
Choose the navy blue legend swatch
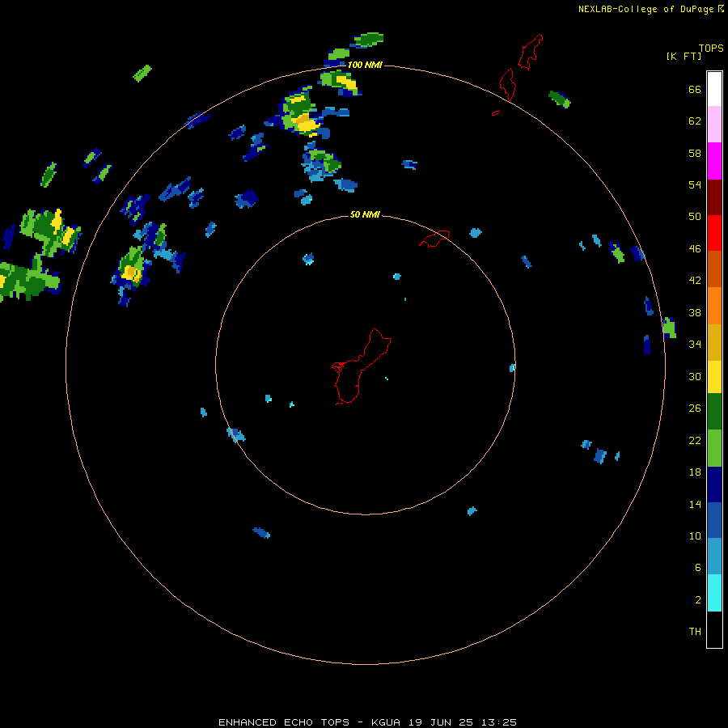pyautogui.click(x=714, y=485)
